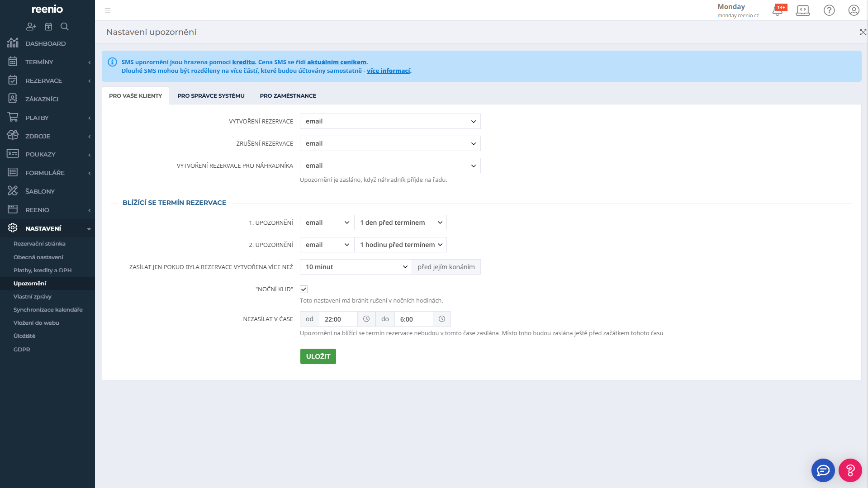The image size is (868, 488).
Task: Open Vytvoření rezervace notification dropdown
Action: click(x=390, y=121)
